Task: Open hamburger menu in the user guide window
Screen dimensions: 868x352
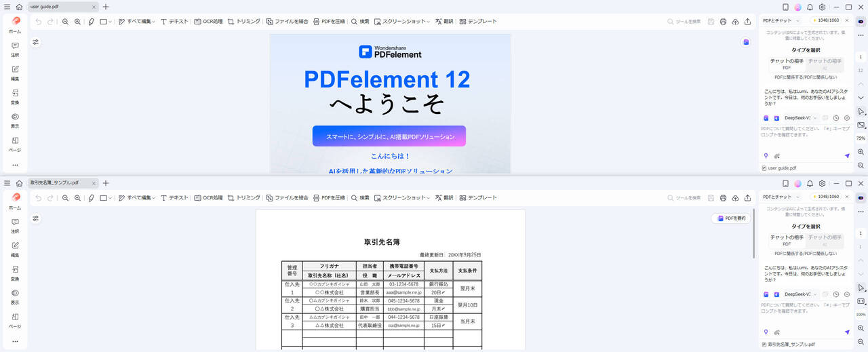Action: point(7,7)
